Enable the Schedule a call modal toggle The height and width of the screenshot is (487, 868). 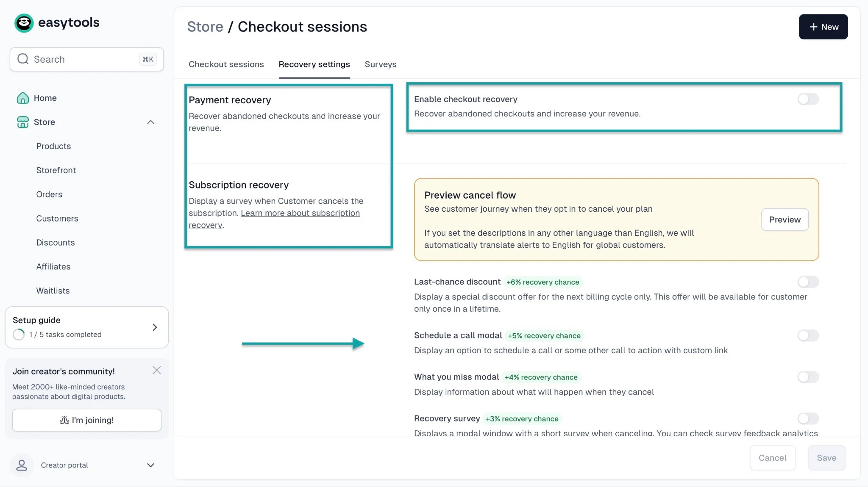pyautogui.click(x=808, y=335)
